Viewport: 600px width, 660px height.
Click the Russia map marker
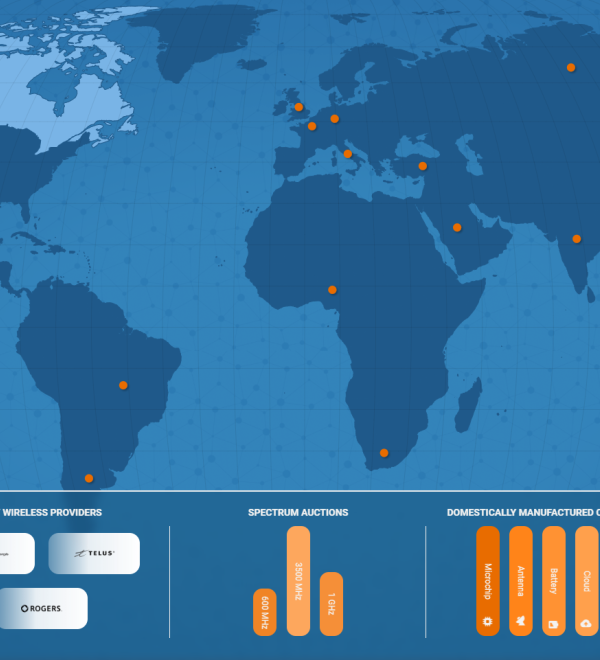coord(571,68)
